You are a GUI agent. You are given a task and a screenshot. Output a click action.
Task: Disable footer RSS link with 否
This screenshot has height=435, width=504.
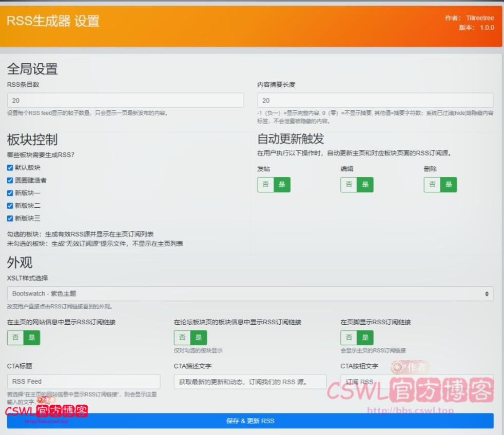(x=349, y=338)
